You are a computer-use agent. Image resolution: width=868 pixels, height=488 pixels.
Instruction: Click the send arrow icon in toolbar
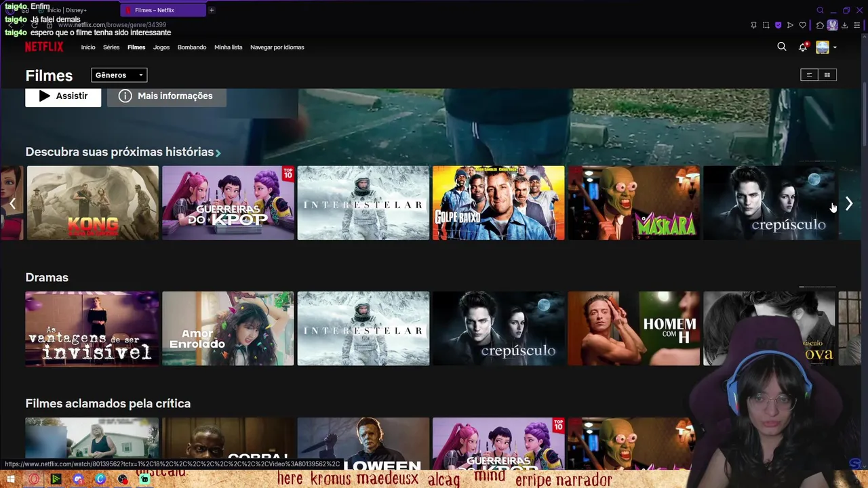(790, 25)
